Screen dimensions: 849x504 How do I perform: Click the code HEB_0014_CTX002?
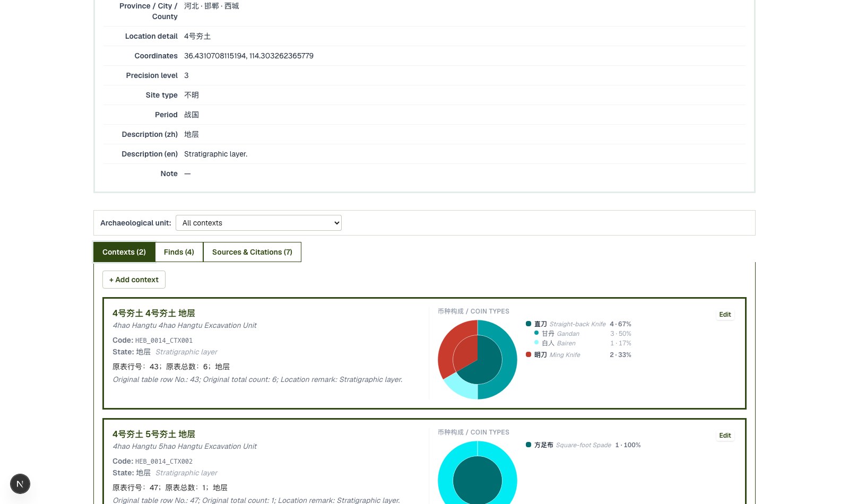click(164, 462)
